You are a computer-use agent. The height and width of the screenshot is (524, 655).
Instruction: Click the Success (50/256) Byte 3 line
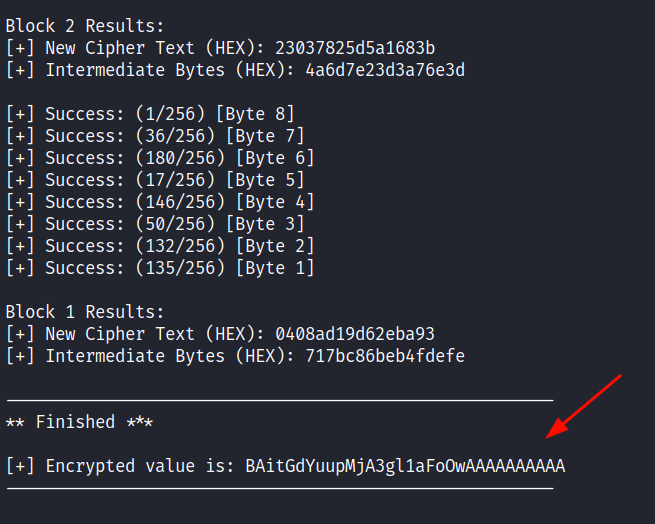coord(155,224)
